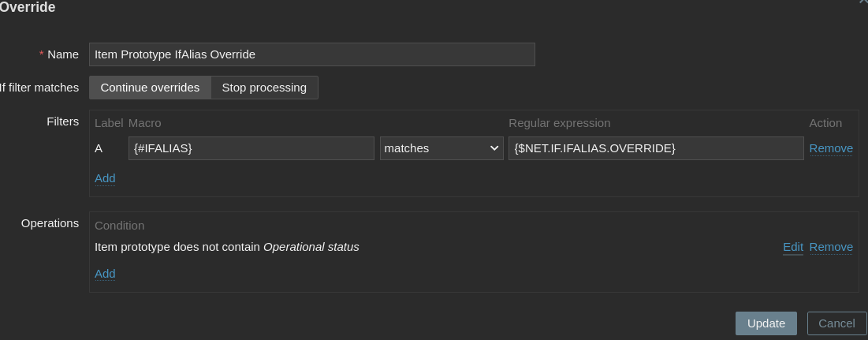Click the Item prototype condition text

click(226, 247)
